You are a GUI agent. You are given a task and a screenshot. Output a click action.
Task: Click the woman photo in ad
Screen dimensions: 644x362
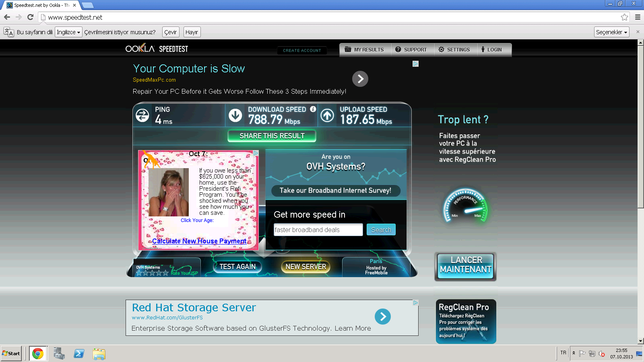[x=169, y=192]
